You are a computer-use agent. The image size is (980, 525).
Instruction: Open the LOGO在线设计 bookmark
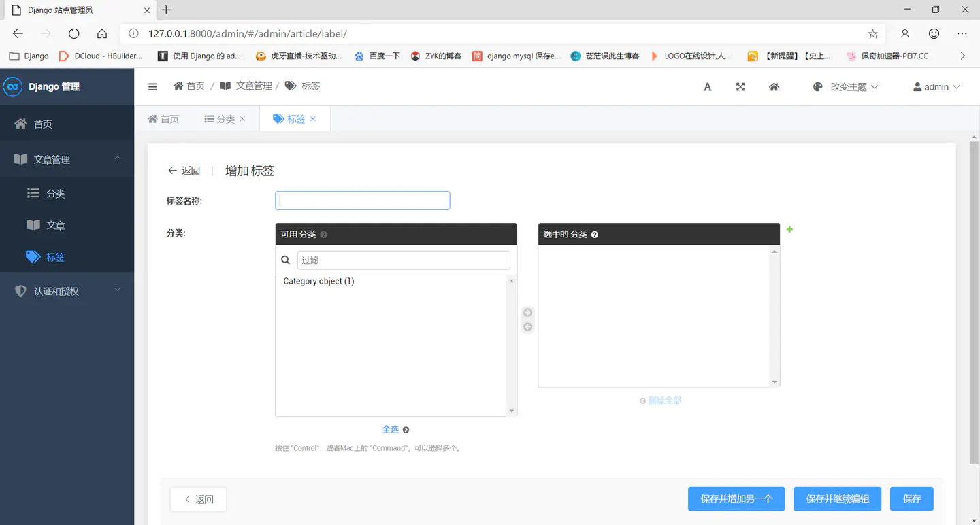[x=691, y=56]
